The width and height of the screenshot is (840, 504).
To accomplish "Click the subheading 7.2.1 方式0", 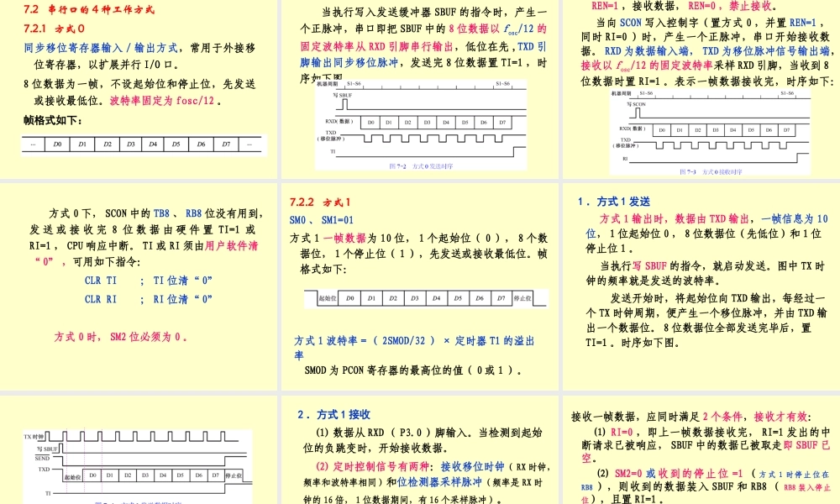I will click(54, 29).
